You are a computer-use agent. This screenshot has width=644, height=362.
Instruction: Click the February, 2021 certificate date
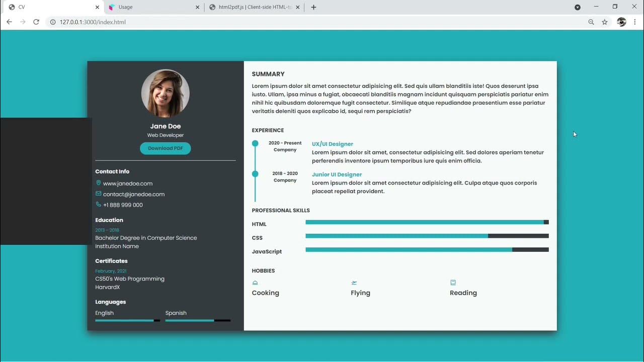point(111,271)
